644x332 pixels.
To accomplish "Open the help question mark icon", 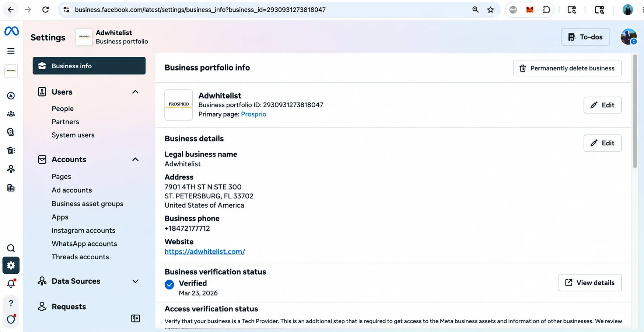I will pyautogui.click(x=11, y=303).
